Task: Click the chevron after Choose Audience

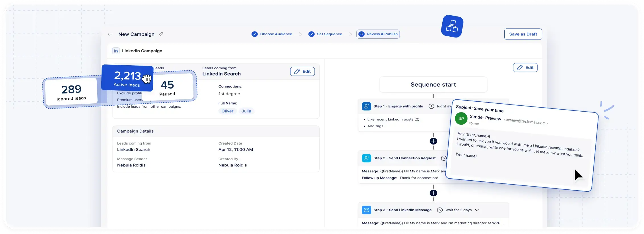Action: click(300, 34)
